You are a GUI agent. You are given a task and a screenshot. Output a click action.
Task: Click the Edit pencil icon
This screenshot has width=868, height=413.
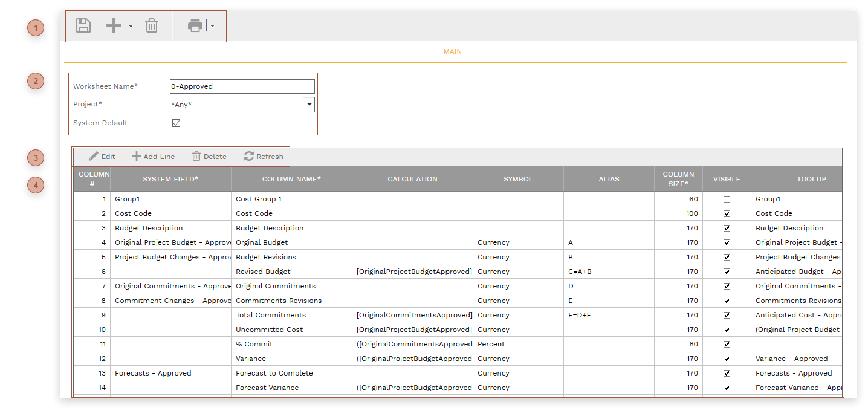point(94,157)
